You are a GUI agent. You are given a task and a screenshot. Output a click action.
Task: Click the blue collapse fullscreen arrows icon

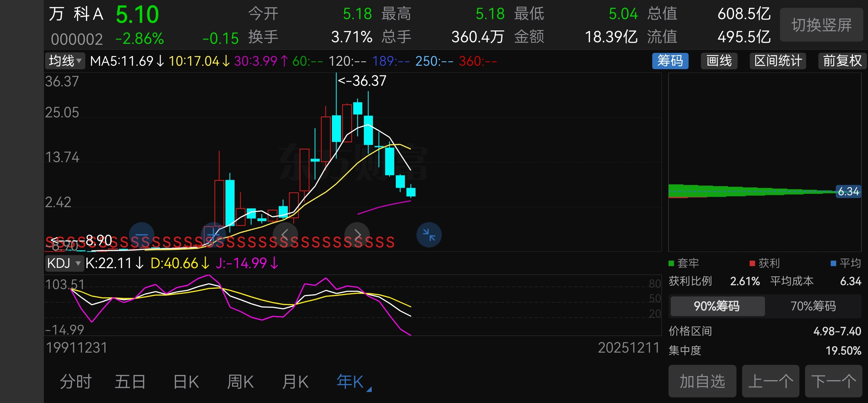coord(429,235)
